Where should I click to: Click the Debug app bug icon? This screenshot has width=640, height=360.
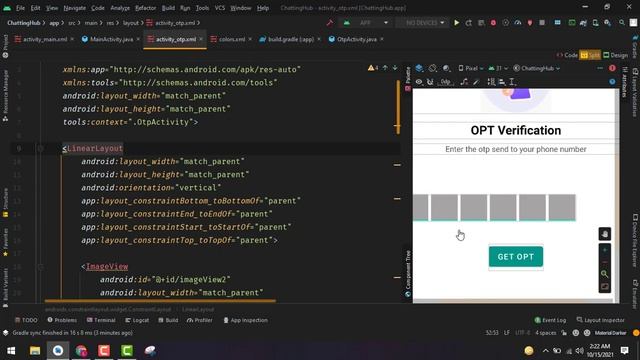pyautogui.click(x=493, y=23)
